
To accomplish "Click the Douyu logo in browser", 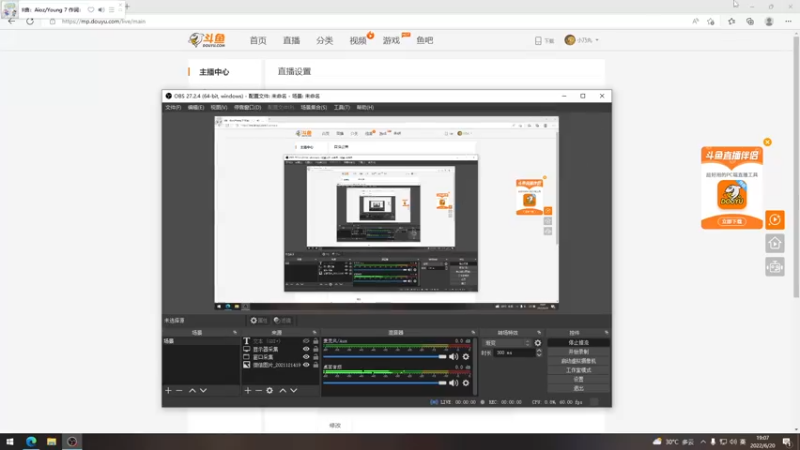I will pos(207,40).
